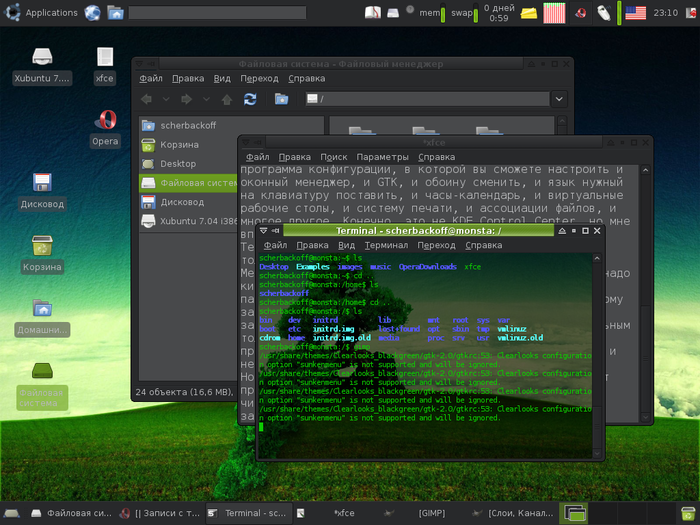Click the Back arrow in file manager toolbar
Screen dimensions: 700x525
pyautogui.click(x=146, y=99)
